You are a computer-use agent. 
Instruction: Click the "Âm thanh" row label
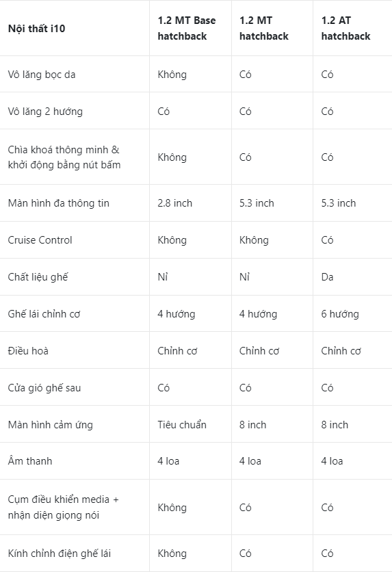(x=30, y=461)
